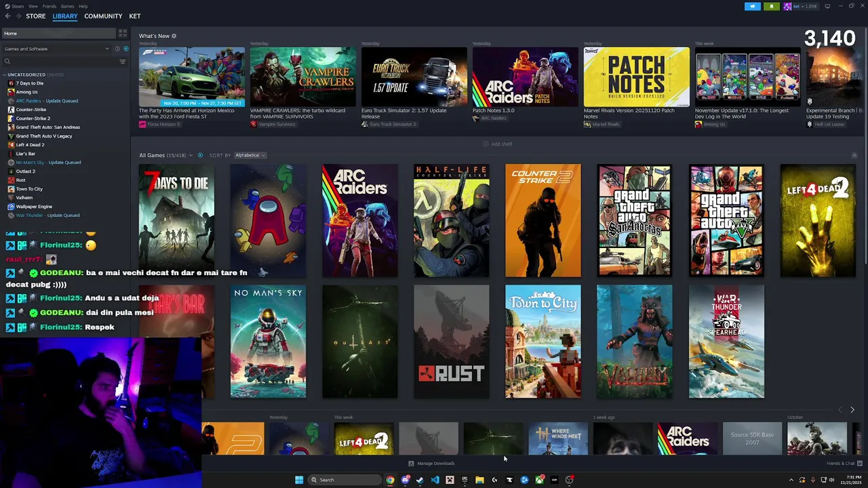Select the LIBRARY tab
The width and height of the screenshot is (868, 488).
pos(65,16)
